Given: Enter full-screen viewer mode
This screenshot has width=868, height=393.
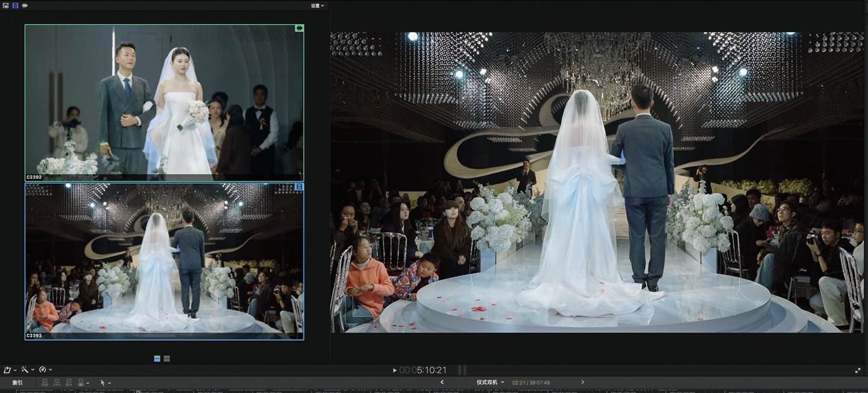Looking at the screenshot, I should point(858,370).
